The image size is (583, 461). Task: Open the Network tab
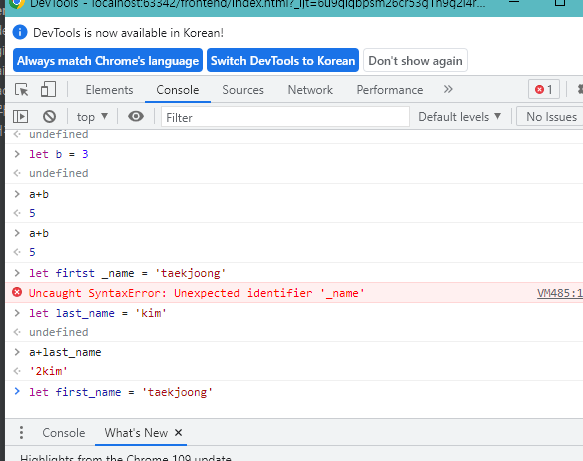[x=310, y=90]
